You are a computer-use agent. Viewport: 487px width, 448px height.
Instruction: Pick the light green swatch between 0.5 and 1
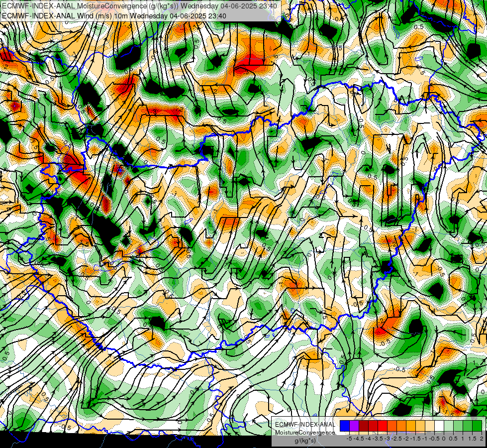(x=458, y=426)
